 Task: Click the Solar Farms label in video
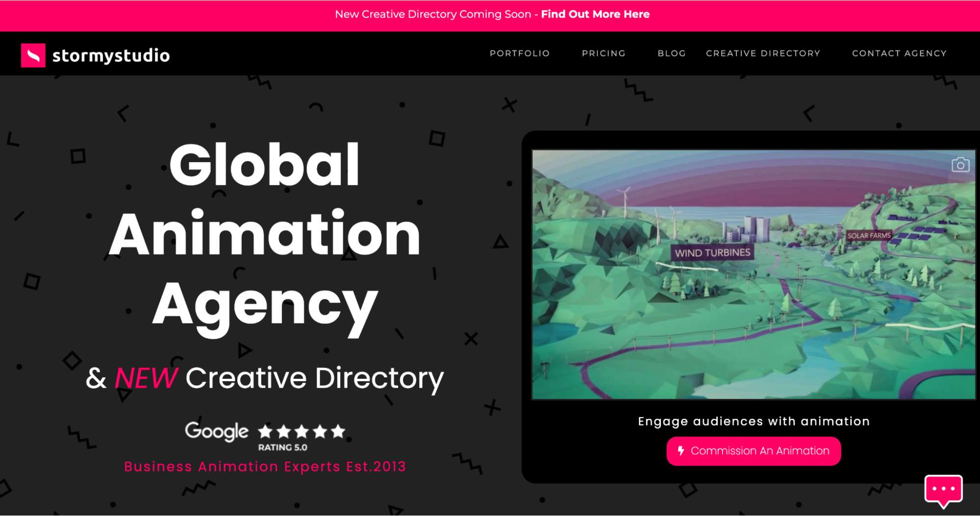click(868, 236)
